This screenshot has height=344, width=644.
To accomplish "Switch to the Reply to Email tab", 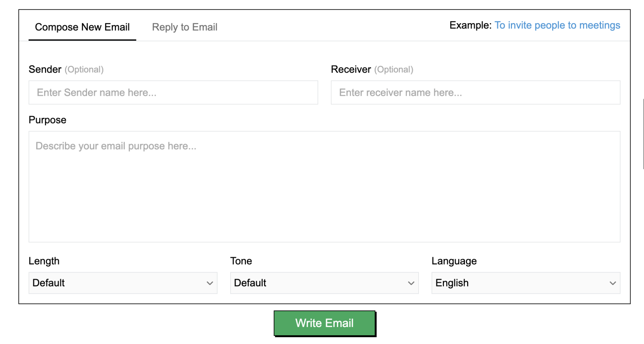I will [185, 27].
